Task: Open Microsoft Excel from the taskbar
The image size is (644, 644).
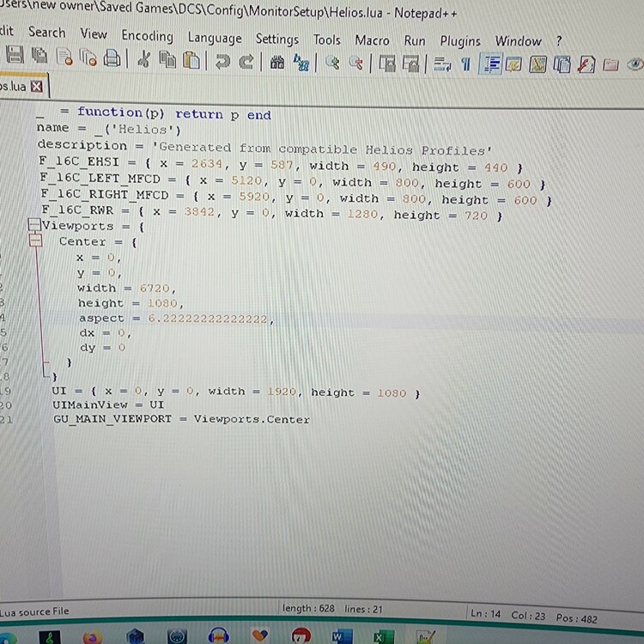Action: click(383, 636)
